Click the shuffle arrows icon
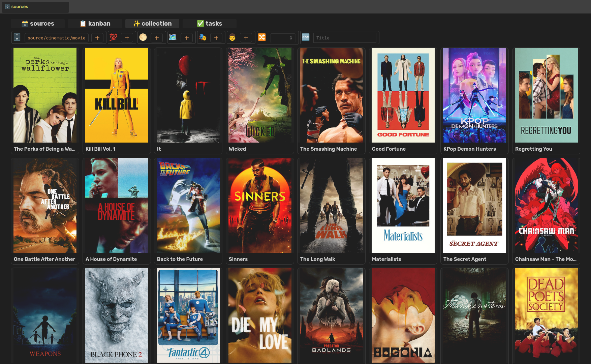Image resolution: width=591 pixels, height=364 pixels. coord(262,37)
